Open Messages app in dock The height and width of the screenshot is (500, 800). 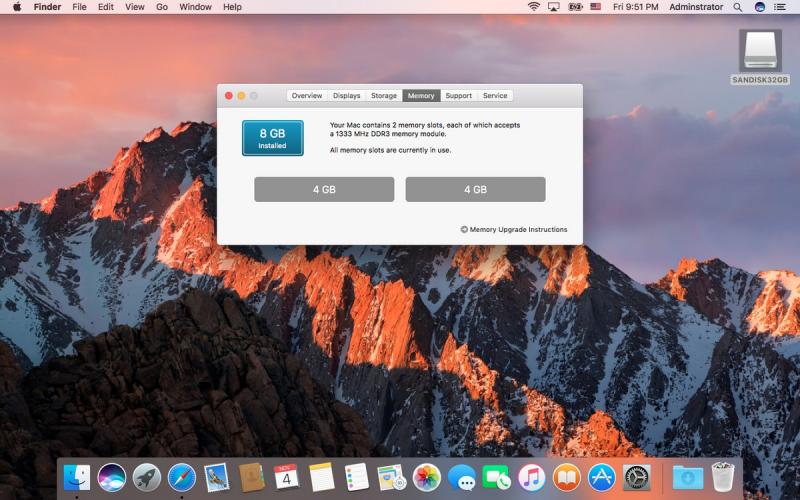[462, 478]
